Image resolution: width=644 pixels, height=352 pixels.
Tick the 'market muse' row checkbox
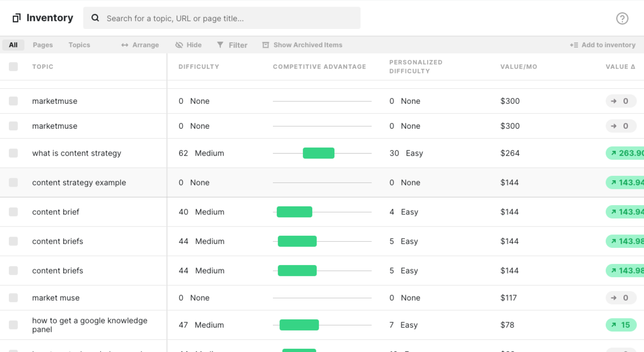pyautogui.click(x=13, y=298)
